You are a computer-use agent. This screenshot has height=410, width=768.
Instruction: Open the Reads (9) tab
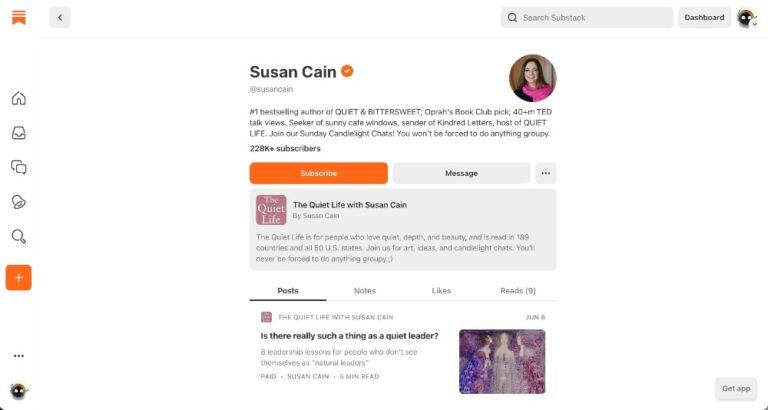(517, 290)
